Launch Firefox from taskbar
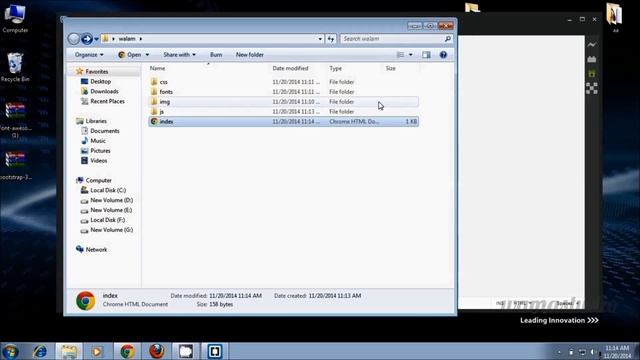The width and height of the screenshot is (640, 360). (156, 351)
